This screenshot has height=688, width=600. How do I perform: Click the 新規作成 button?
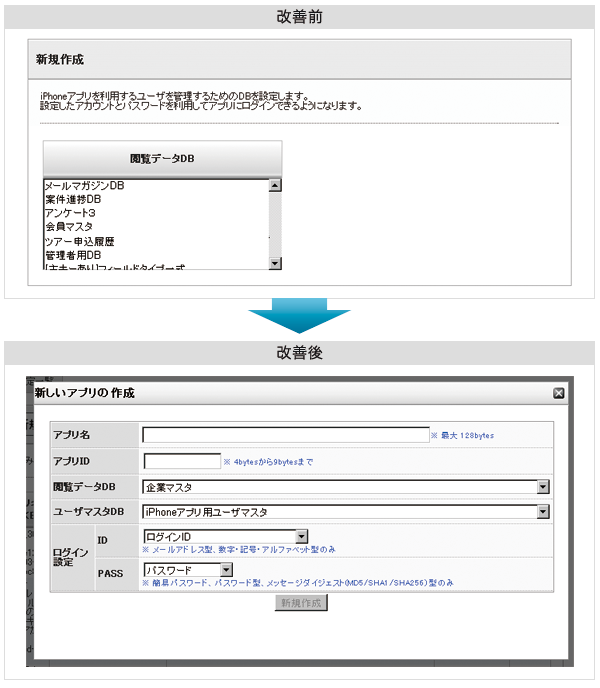(x=301, y=603)
